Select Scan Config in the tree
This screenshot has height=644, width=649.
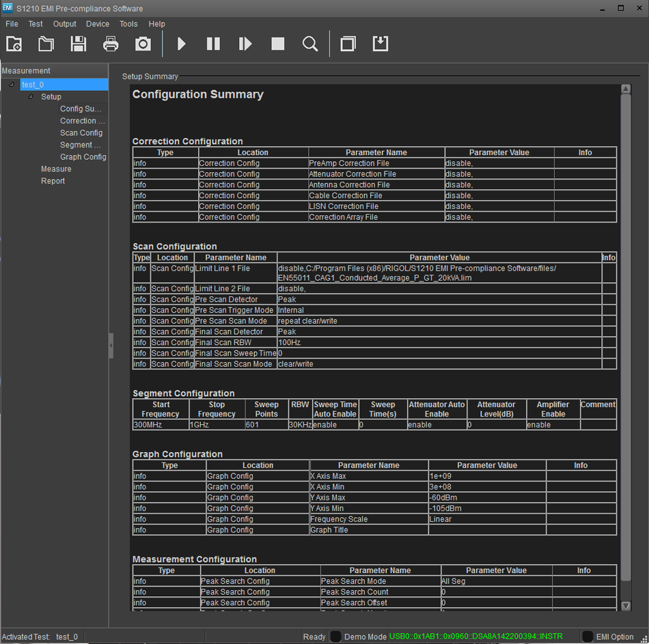click(x=81, y=133)
